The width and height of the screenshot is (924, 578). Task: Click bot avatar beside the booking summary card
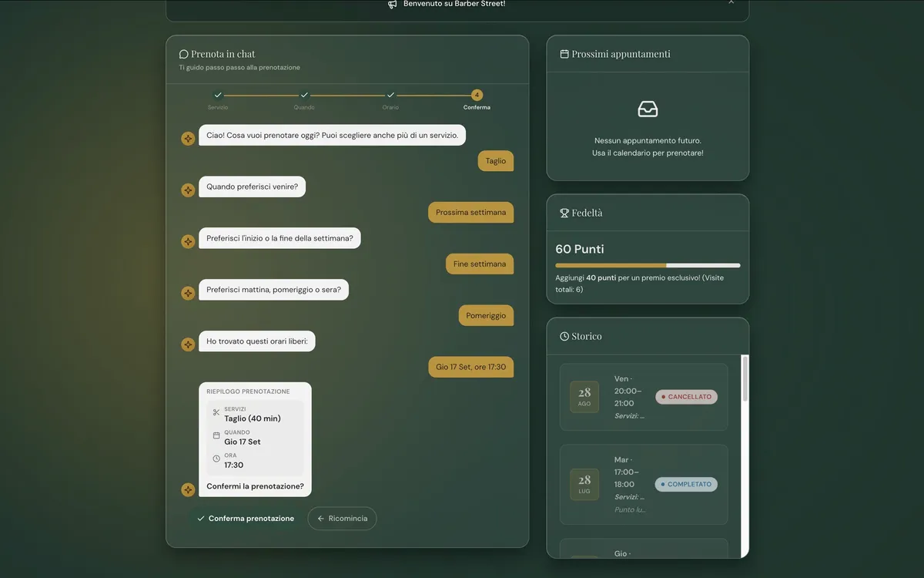coord(188,489)
